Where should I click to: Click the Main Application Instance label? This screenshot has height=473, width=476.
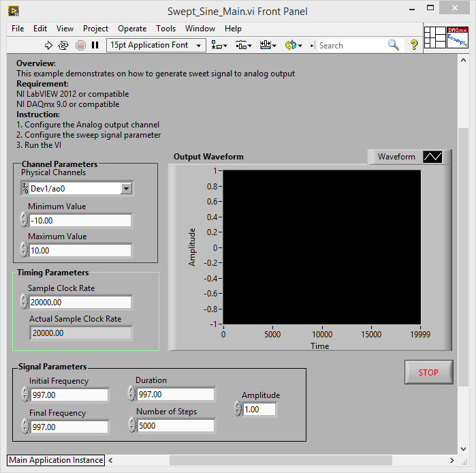pyautogui.click(x=56, y=460)
